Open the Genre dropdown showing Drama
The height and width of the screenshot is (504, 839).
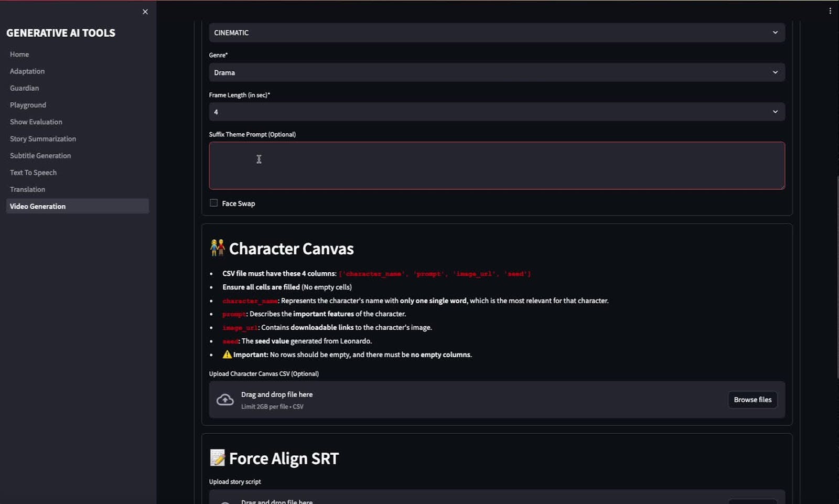496,72
